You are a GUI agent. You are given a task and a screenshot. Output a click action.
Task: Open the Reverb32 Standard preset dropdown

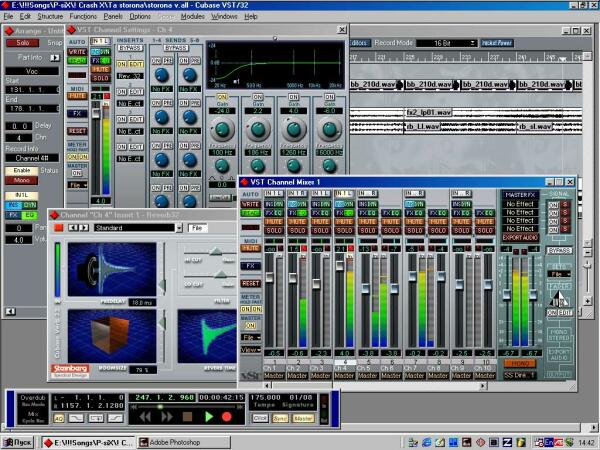pos(138,228)
